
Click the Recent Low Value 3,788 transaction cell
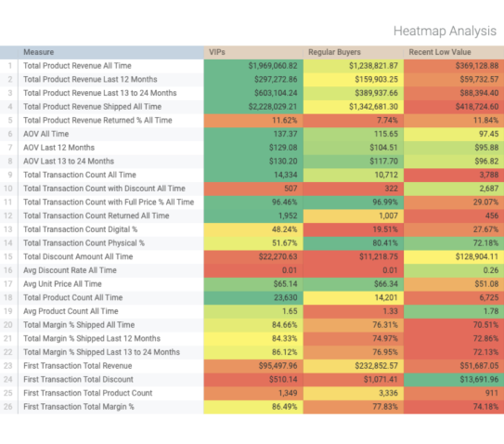point(454,175)
